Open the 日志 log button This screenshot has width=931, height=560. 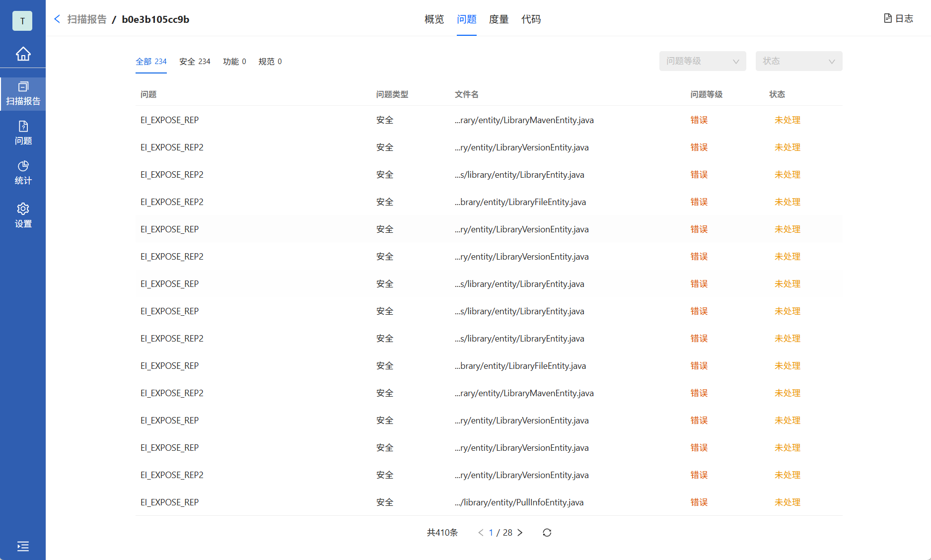(x=898, y=18)
